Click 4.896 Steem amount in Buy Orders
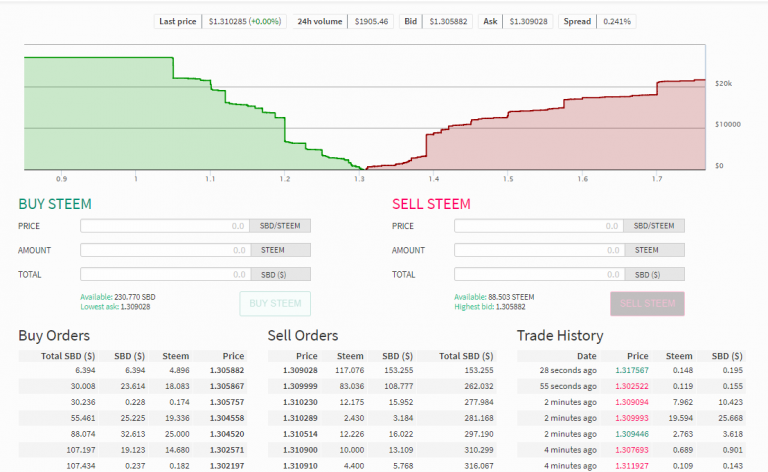Screen dimensions: 768x472 (x=179, y=370)
